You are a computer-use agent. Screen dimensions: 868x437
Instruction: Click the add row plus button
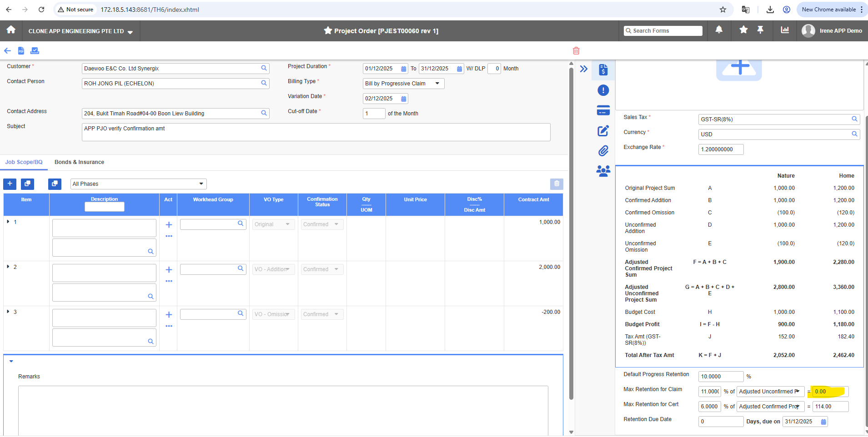[10, 184]
